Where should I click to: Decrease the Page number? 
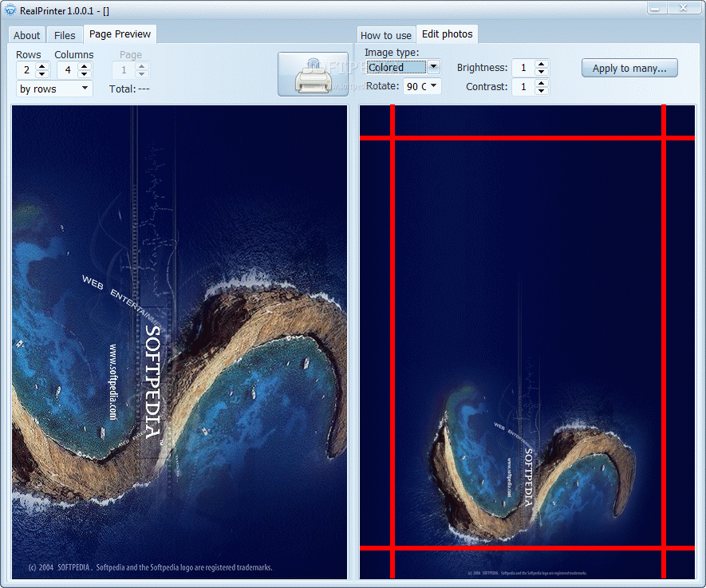pyautogui.click(x=142, y=74)
